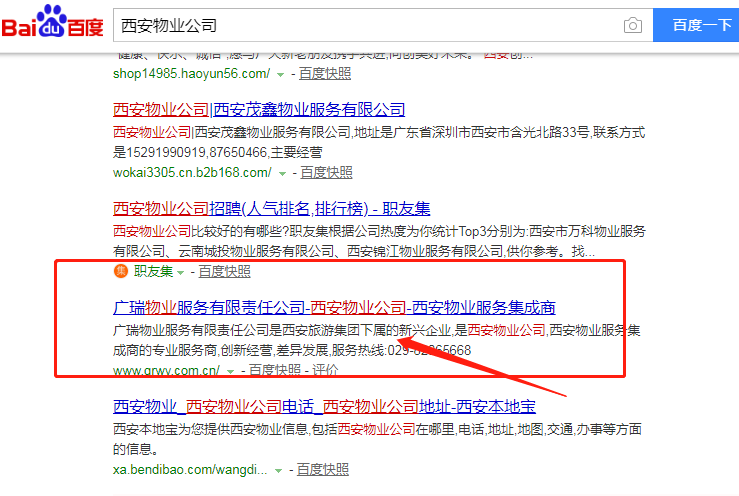Expand arrow next to www.grwy.com.cn

[x=230, y=371]
